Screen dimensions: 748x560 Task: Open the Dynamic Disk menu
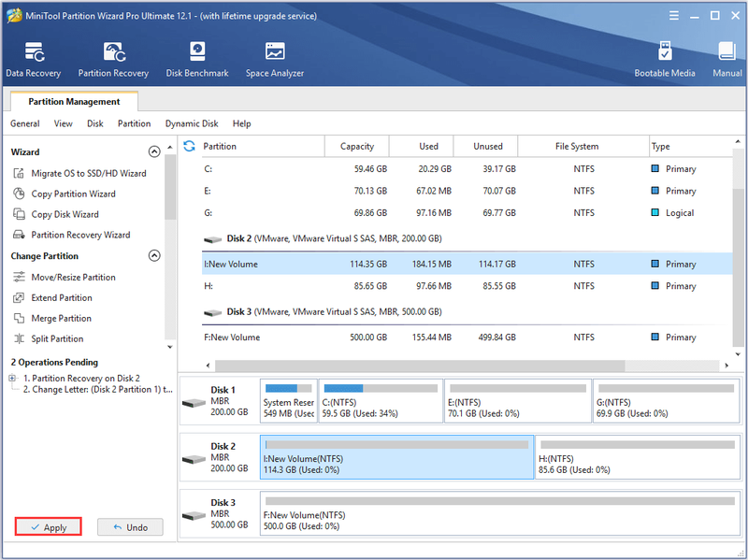tap(192, 123)
